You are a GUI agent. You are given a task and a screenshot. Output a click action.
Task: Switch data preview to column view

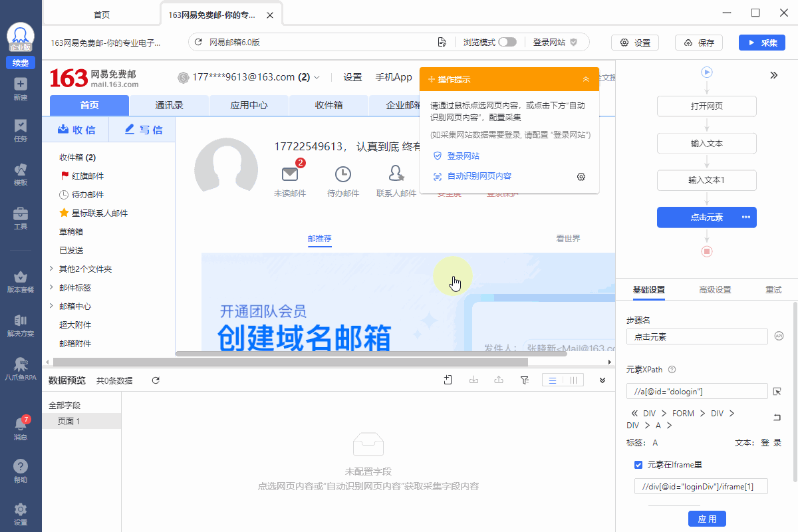click(573, 380)
